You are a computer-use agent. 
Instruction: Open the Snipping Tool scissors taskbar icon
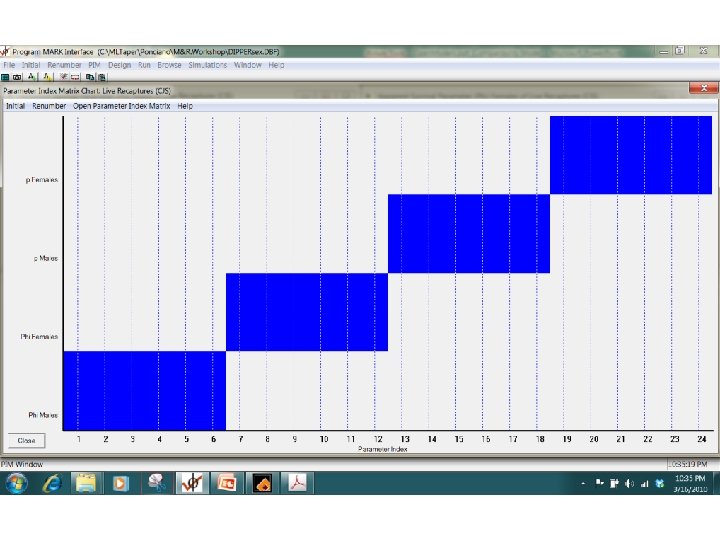157,483
